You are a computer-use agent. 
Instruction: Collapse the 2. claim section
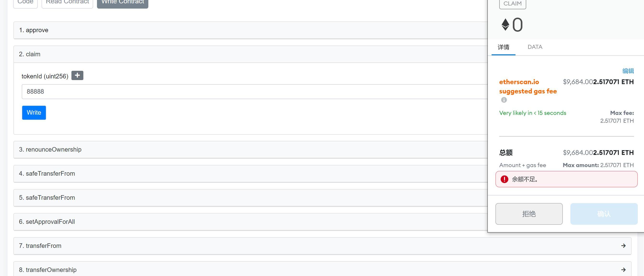(x=251, y=54)
